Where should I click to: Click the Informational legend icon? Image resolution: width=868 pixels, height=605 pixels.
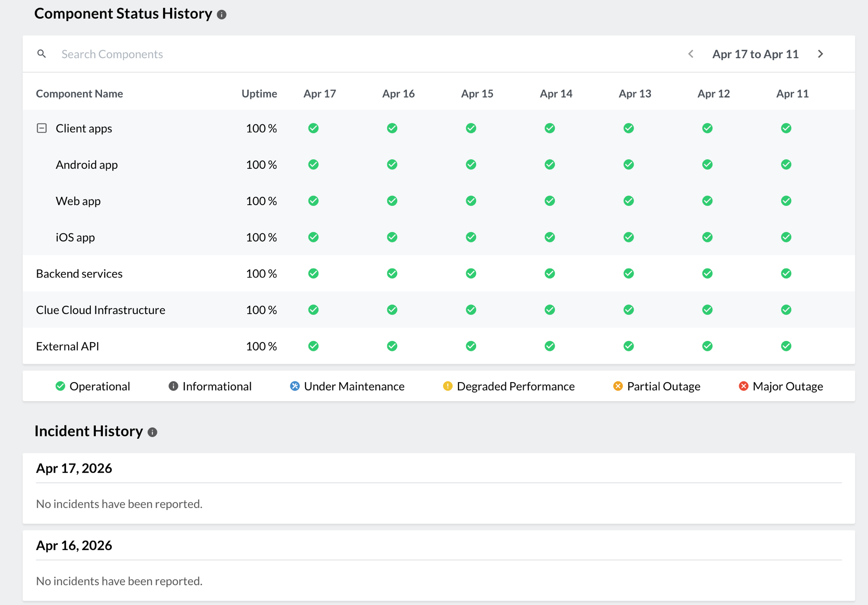(172, 386)
